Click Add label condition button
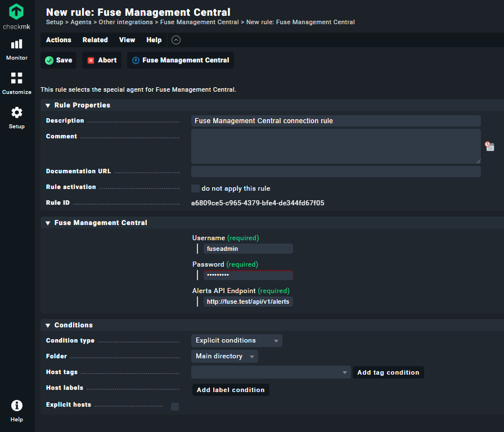504x432 pixels. tap(231, 390)
